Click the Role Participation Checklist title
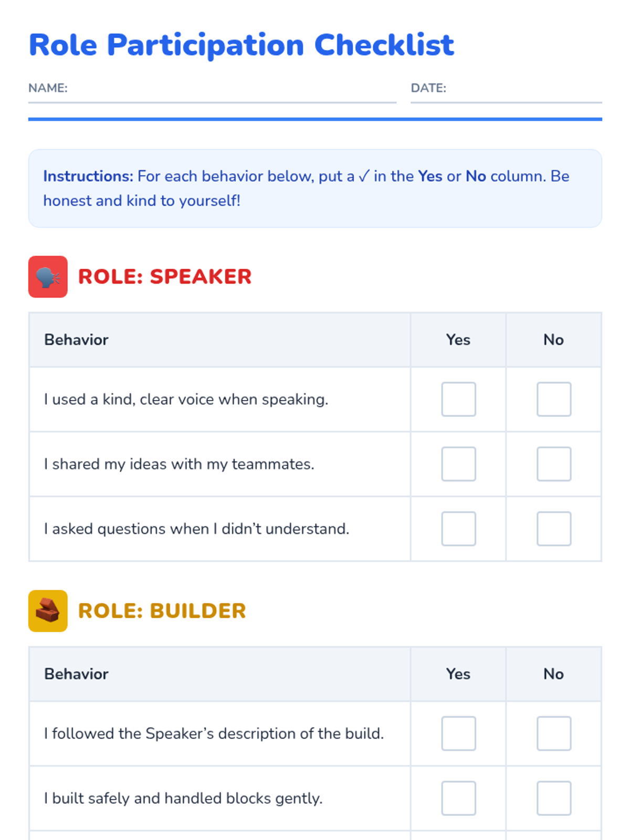Viewport: 630px width, 840px height. [241, 45]
